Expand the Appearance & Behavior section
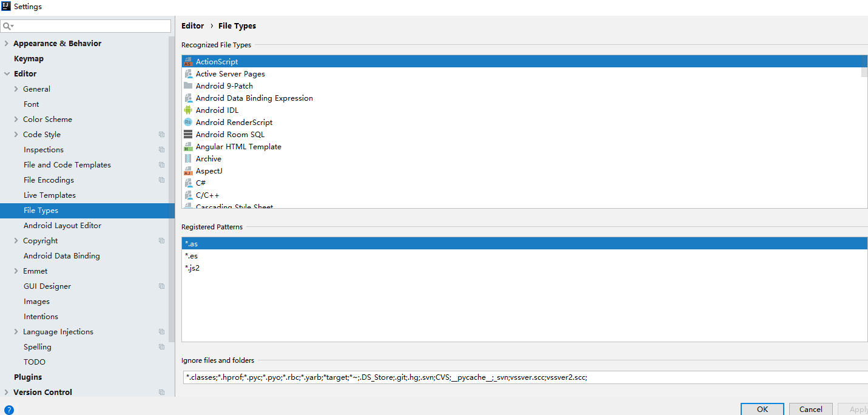Image resolution: width=868 pixels, height=415 pixels. tap(6, 43)
